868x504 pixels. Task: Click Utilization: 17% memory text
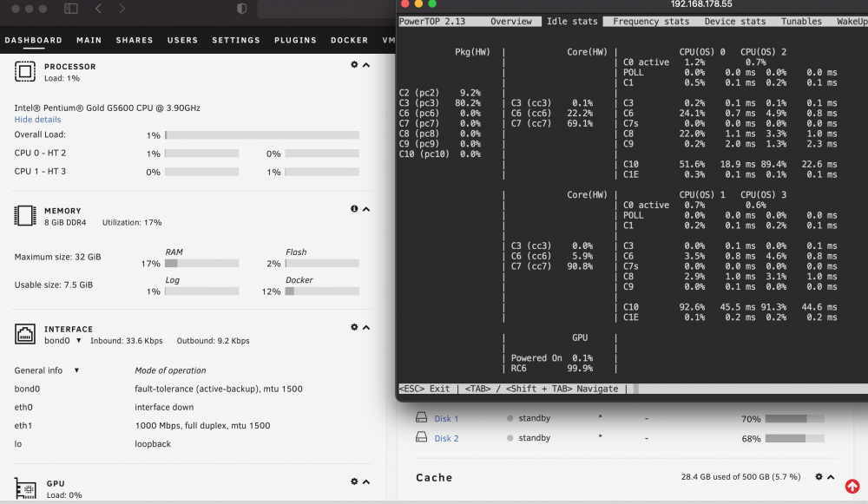click(132, 222)
